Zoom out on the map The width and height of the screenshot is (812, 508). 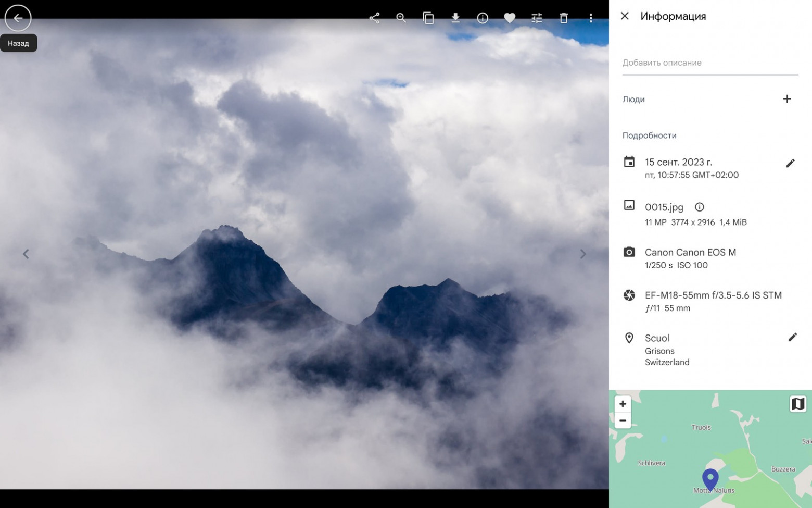pos(623,420)
